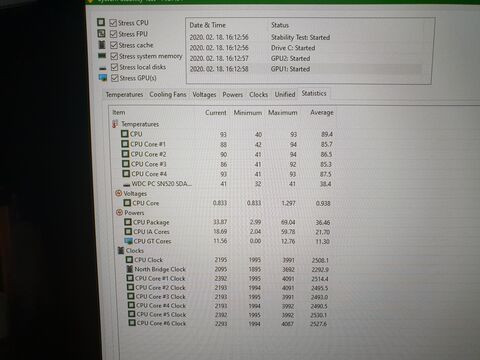Select the North Bridge Clock row
480x360 pixels.
(x=228, y=269)
